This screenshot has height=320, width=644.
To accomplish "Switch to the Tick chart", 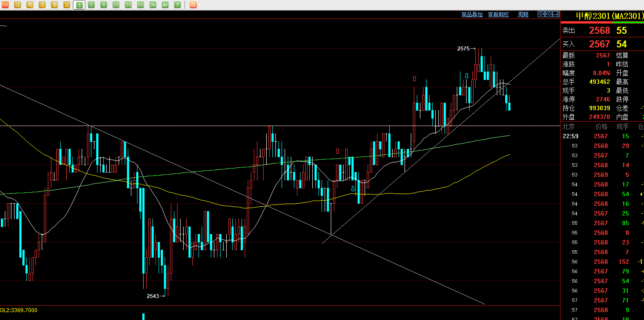I will point(5,5).
